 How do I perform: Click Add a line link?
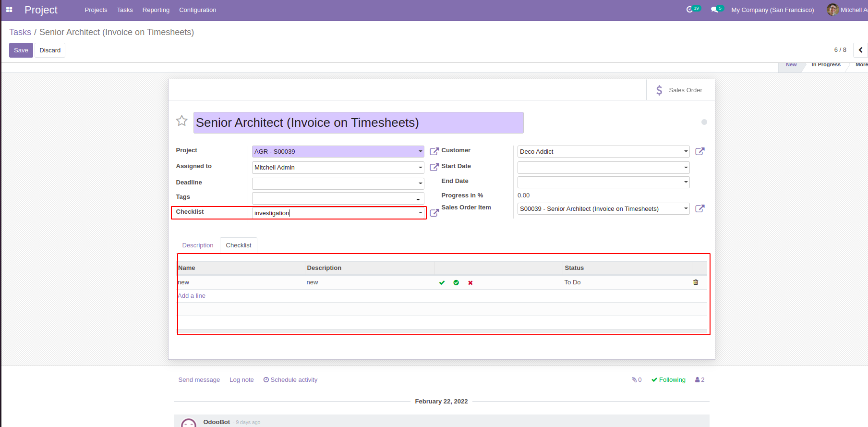[x=192, y=296]
